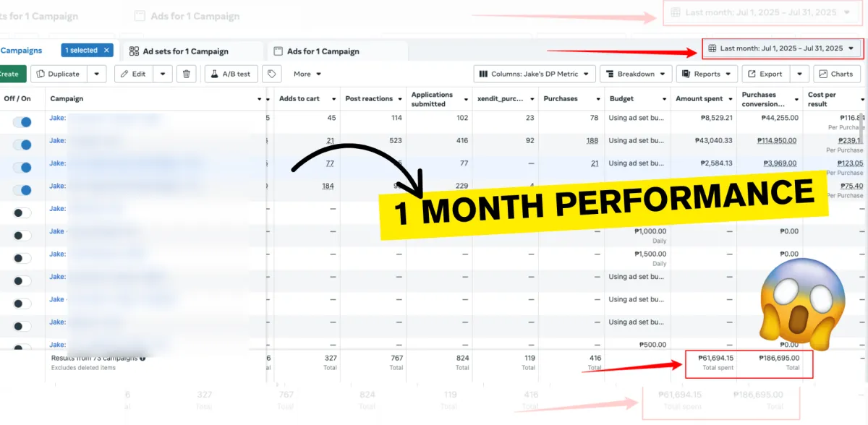Toggle the campaign with 184 adds to cart
868x425 pixels.
[x=22, y=190]
